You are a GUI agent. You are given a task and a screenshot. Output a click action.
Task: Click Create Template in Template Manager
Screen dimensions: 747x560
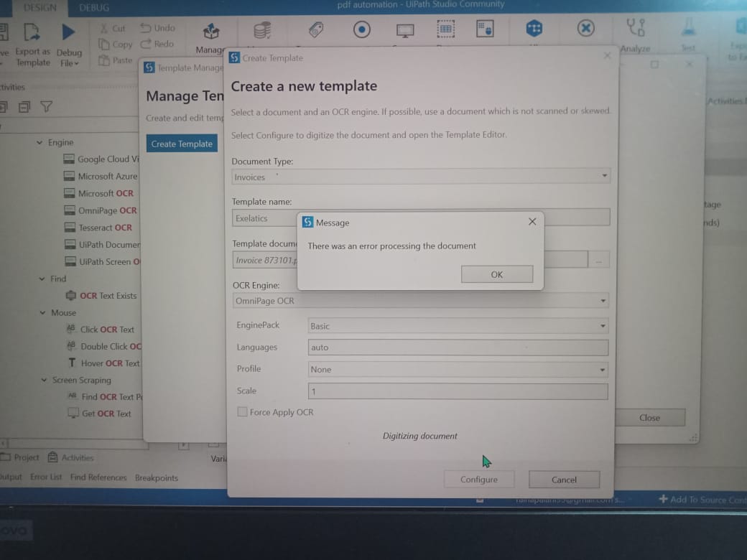coord(182,144)
